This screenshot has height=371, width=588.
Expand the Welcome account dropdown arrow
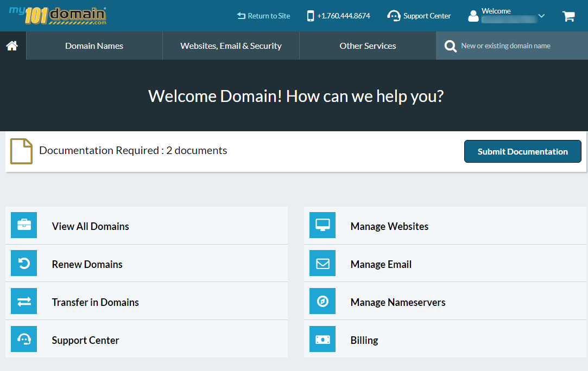tap(541, 16)
